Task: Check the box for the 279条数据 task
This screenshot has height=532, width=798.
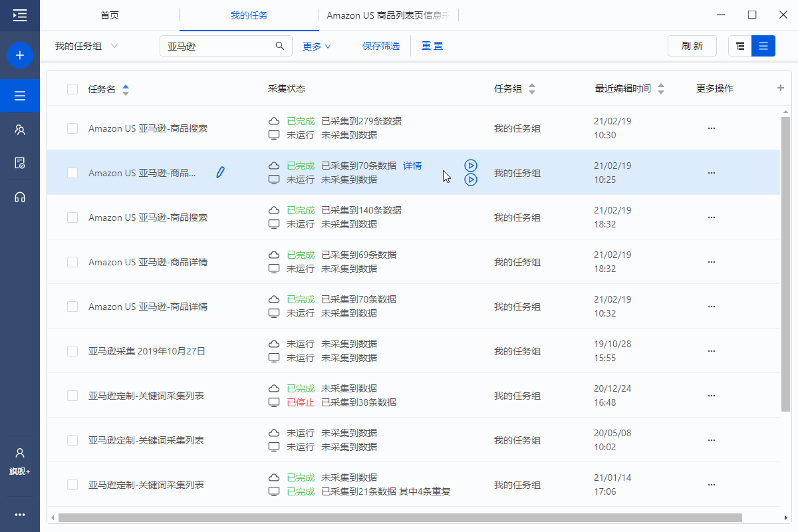Action: [x=72, y=128]
